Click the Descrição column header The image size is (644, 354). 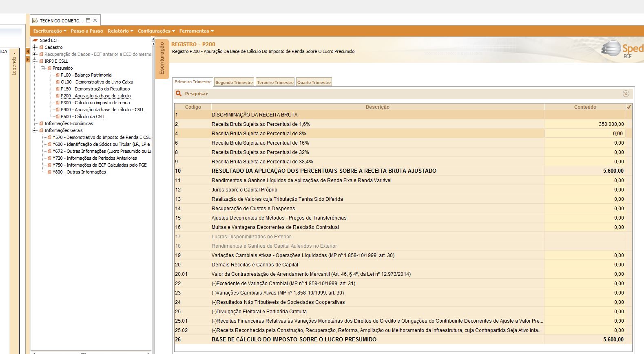tap(378, 107)
